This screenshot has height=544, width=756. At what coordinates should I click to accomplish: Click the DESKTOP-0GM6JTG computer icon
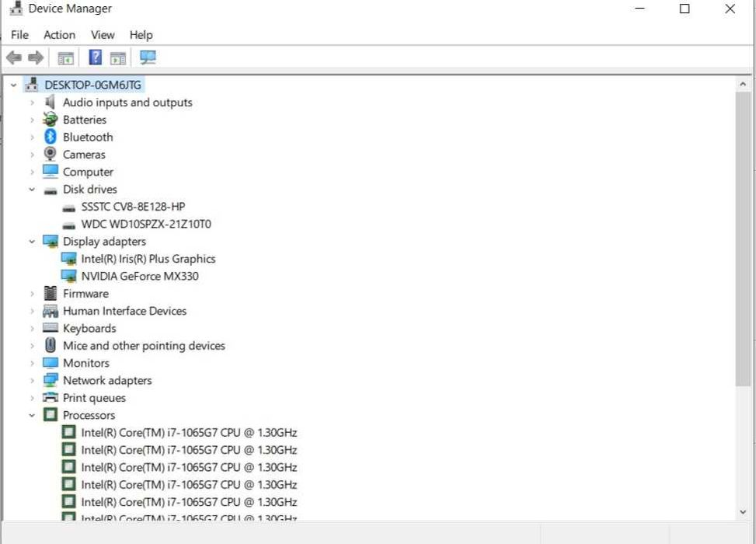point(32,85)
